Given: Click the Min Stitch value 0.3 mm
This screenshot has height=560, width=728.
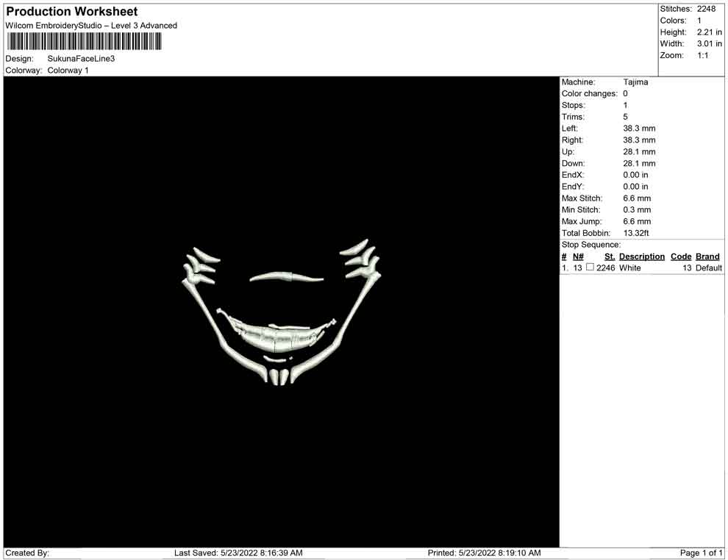Looking at the screenshot, I should (637, 209).
